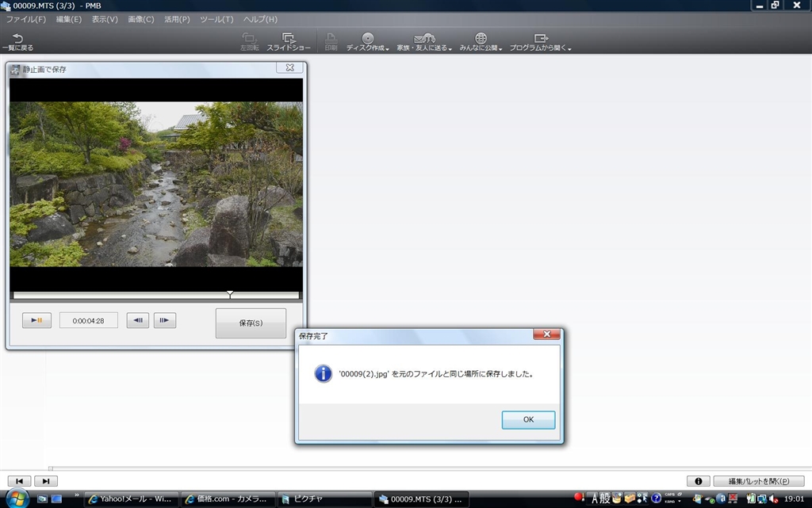Open the 画像(C) menu

coord(141,19)
